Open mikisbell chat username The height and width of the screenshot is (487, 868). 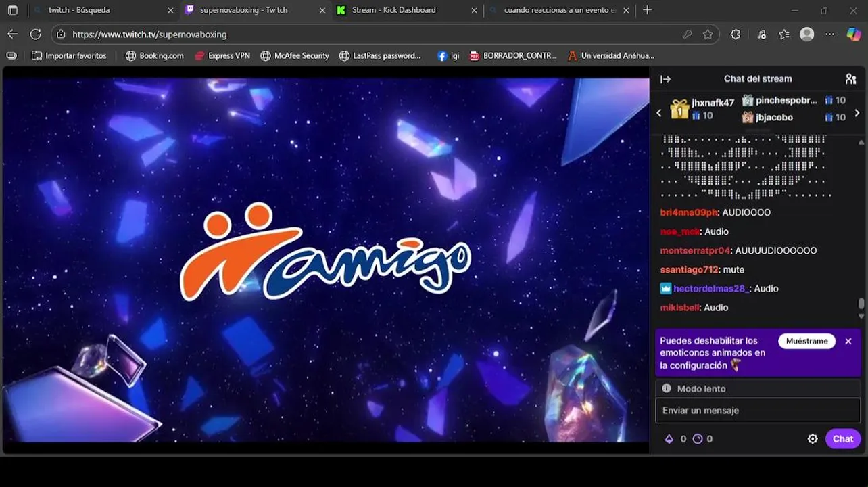[680, 307]
